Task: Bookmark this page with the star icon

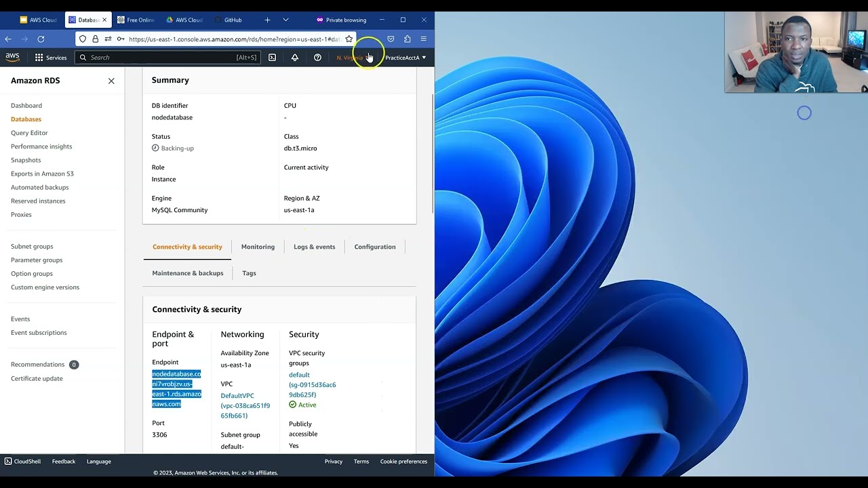Action: [x=349, y=39]
